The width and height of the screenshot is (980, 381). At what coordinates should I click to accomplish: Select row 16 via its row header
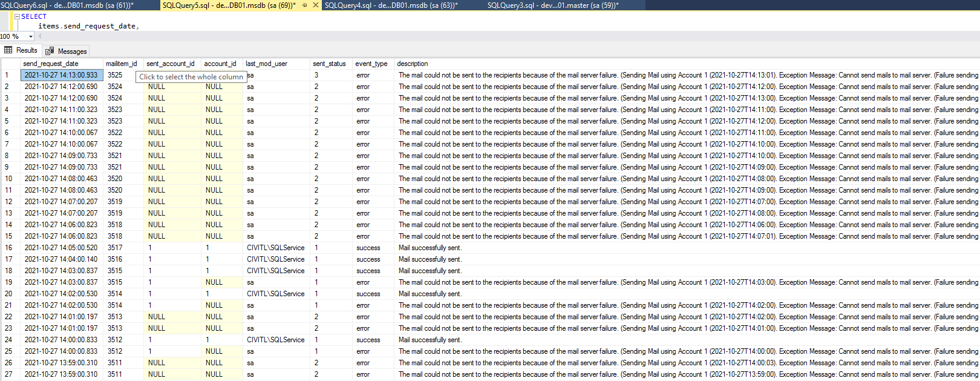coord(10,248)
